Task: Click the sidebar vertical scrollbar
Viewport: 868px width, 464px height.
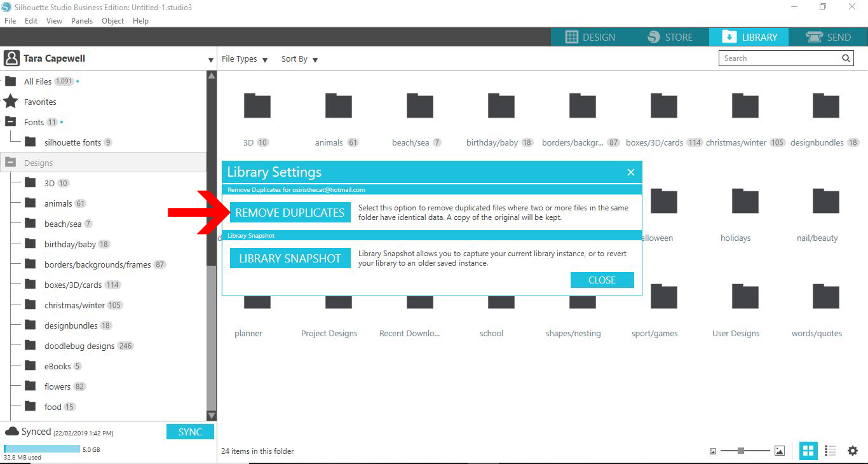Action: click(x=212, y=246)
